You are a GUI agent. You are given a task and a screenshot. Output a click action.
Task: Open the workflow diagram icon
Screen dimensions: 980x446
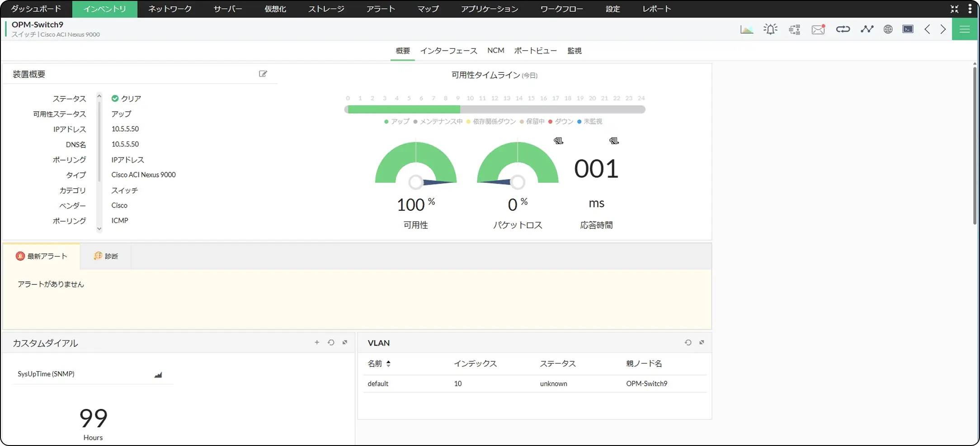click(x=795, y=29)
